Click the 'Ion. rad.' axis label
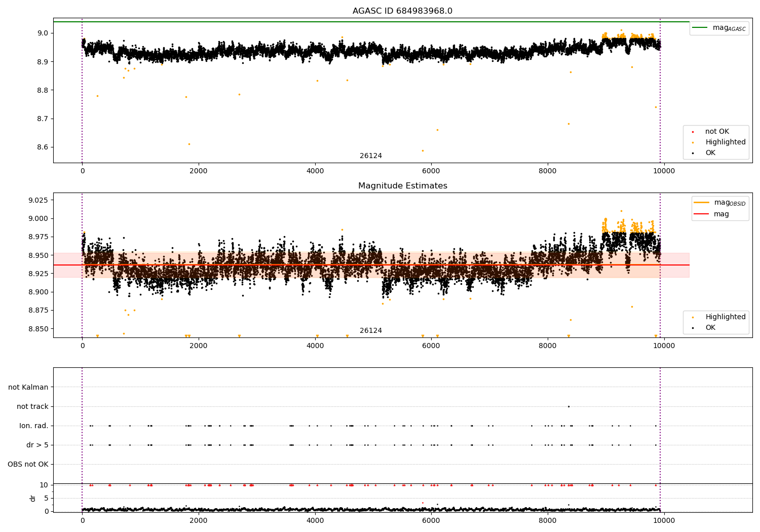This screenshot has width=760, height=532. (34, 426)
